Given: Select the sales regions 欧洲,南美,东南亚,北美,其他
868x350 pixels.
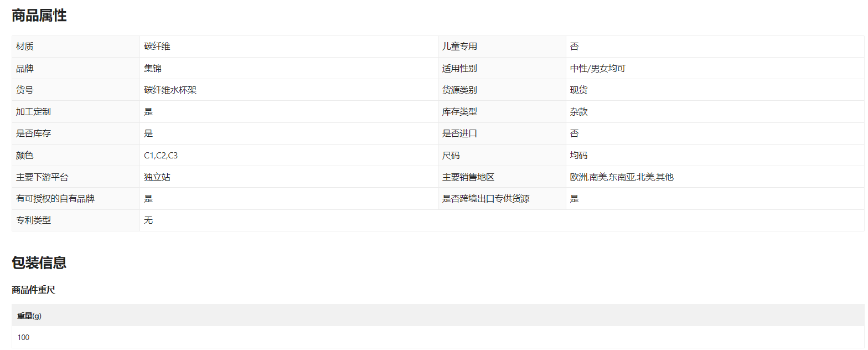Looking at the screenshot, I should tap(622, 177).
